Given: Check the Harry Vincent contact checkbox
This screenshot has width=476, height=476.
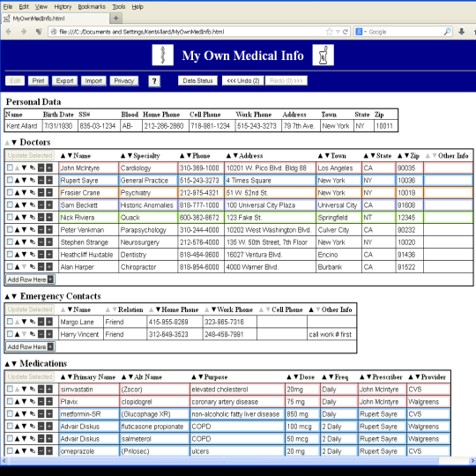Looking at the screenshot, I should (10, 333).
